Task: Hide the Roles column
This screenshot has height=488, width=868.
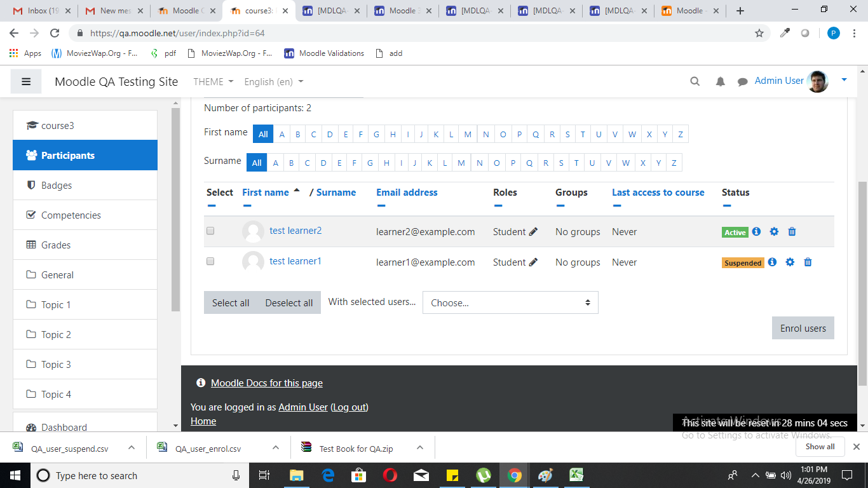Action: 498,206
